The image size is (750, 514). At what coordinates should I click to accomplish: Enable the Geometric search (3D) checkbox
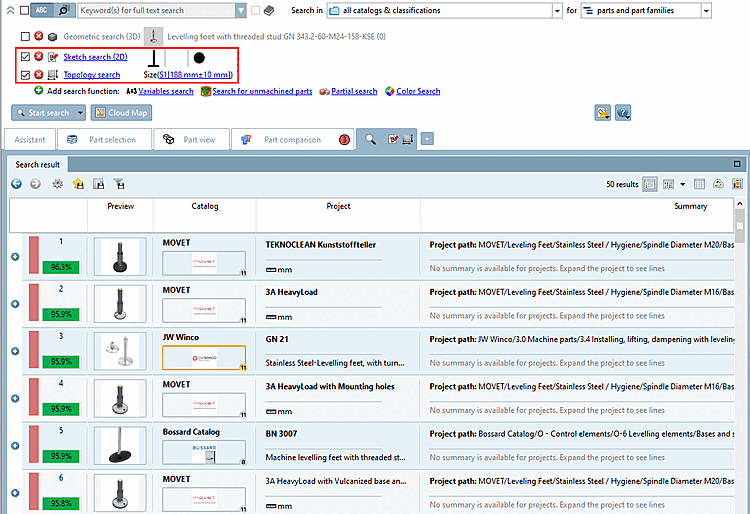(25, 36)
